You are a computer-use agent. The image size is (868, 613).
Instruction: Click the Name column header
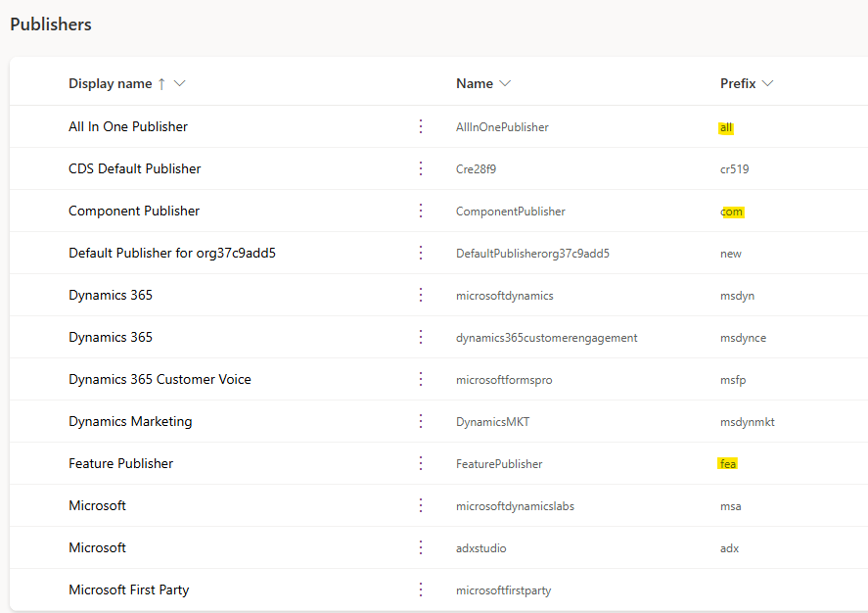pos(475,83)
